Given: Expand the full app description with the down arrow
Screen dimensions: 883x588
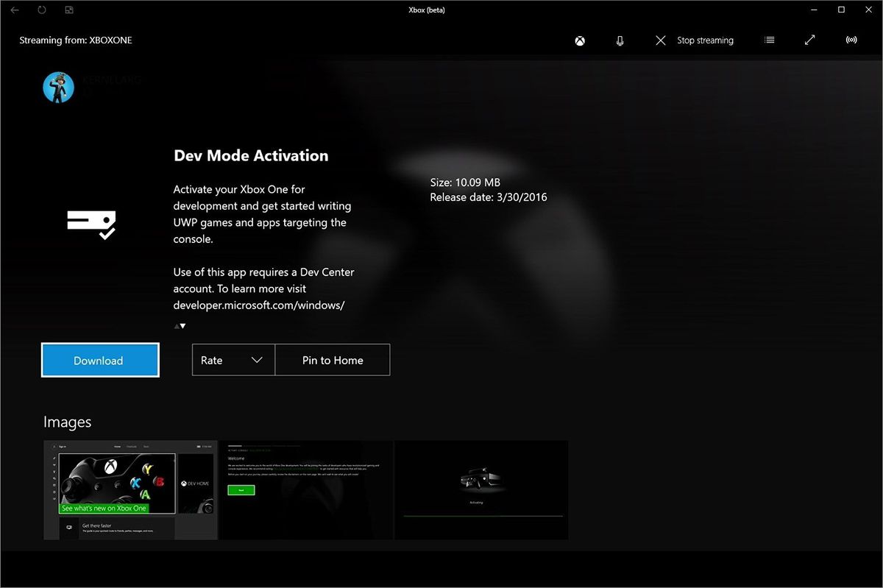Looking at the screenshot, I should pos(182,325).
